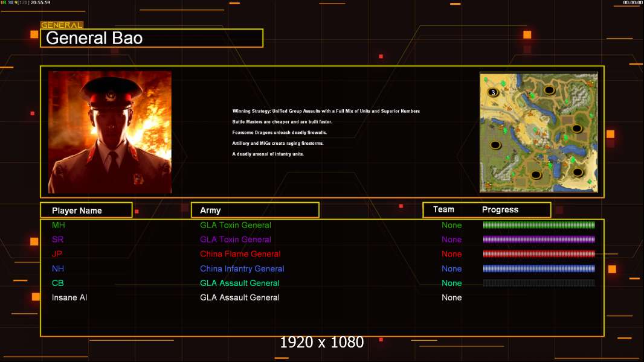644x362 pixels.
Task: Select player name MH
Action: [x=59, y=225]
